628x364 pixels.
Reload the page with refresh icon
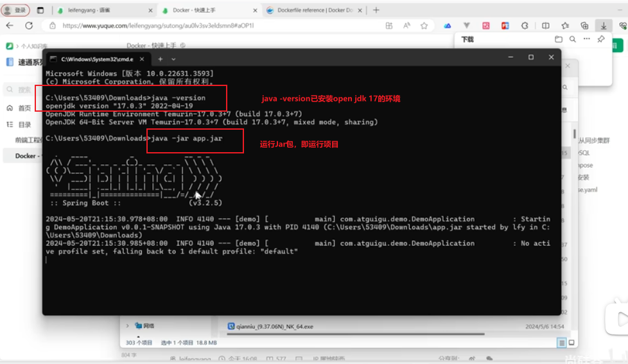29,26
